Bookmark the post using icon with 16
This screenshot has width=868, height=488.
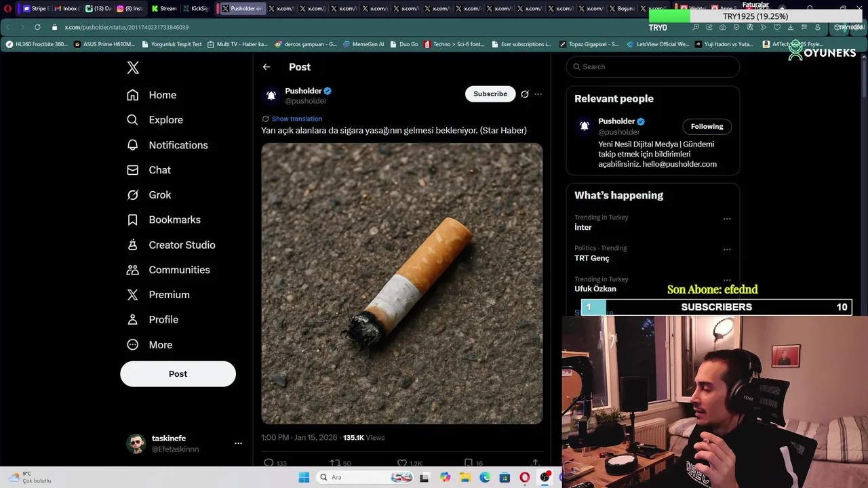(x=468, y=463)
